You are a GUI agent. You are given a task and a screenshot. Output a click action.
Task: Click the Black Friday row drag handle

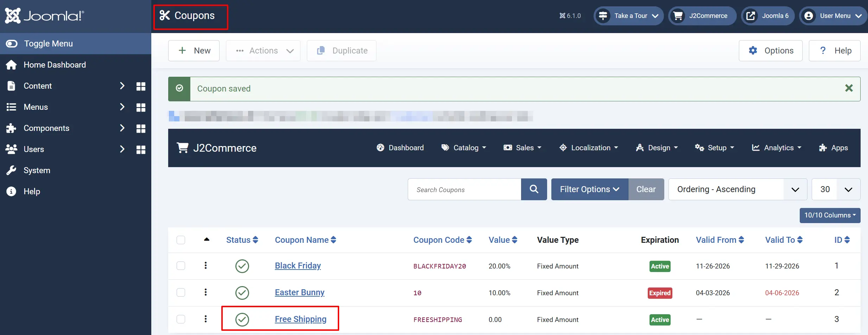(206, 266)
